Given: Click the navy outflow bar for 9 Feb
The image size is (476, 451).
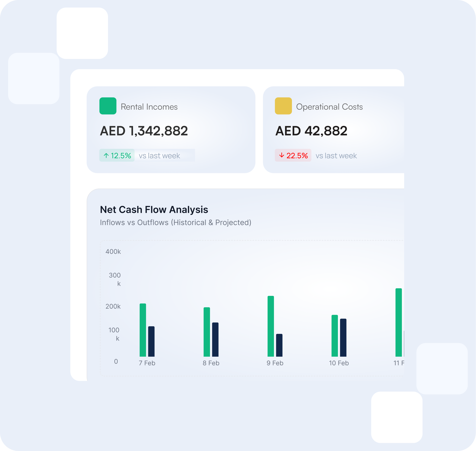Looking at the screenshot, I should tap(279, 345).
